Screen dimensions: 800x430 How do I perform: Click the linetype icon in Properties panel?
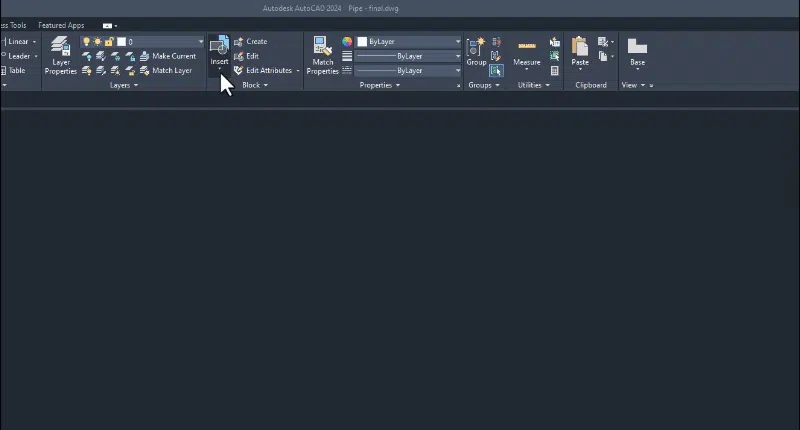coord(347,70)
